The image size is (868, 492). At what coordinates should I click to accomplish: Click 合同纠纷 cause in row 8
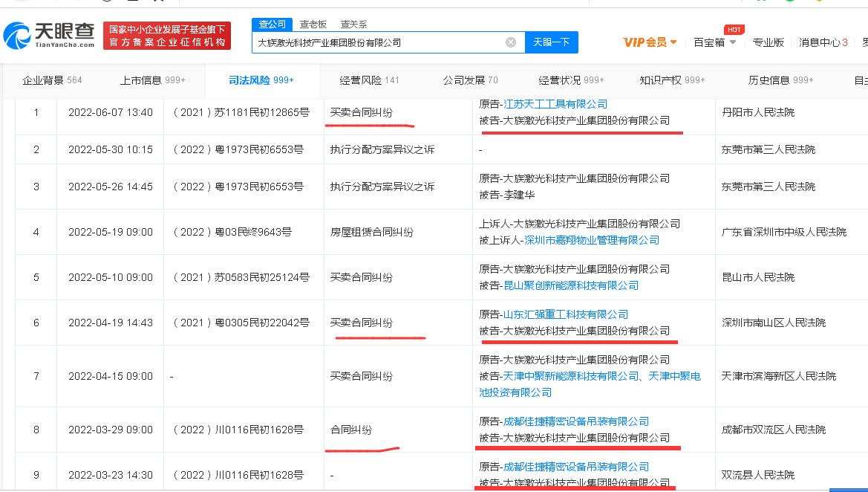pyautogui.click(x=350, y=430)
